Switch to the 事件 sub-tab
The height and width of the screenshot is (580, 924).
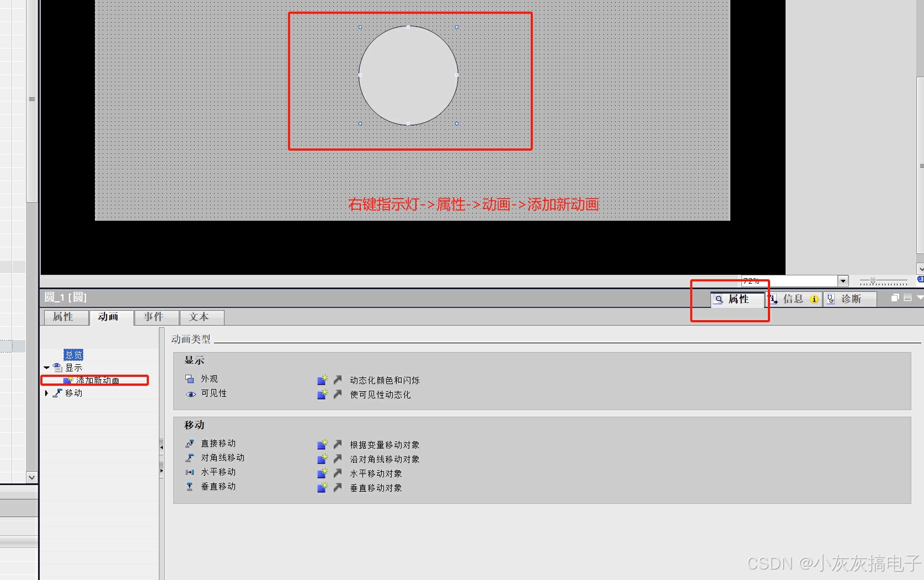pos(157,317)
